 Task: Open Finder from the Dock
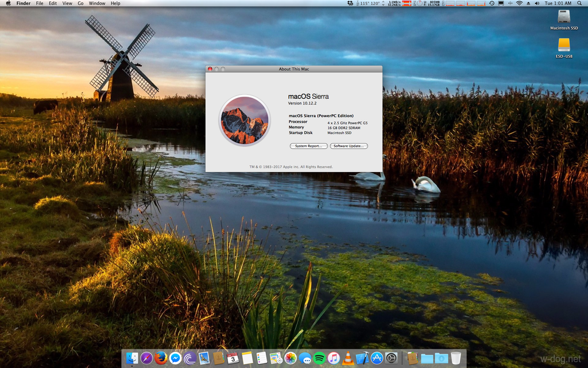pos(132,358)
